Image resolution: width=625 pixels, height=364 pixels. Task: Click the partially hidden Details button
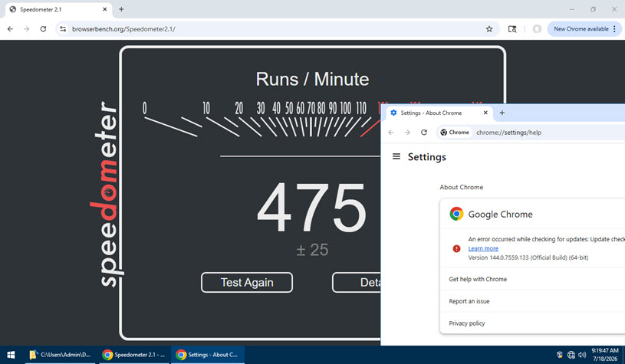coord(357,282)
